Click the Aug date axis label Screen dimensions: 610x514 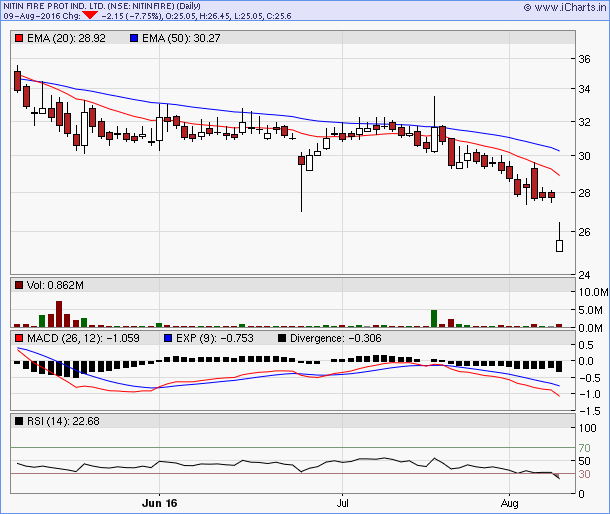[x=509, y=503]
